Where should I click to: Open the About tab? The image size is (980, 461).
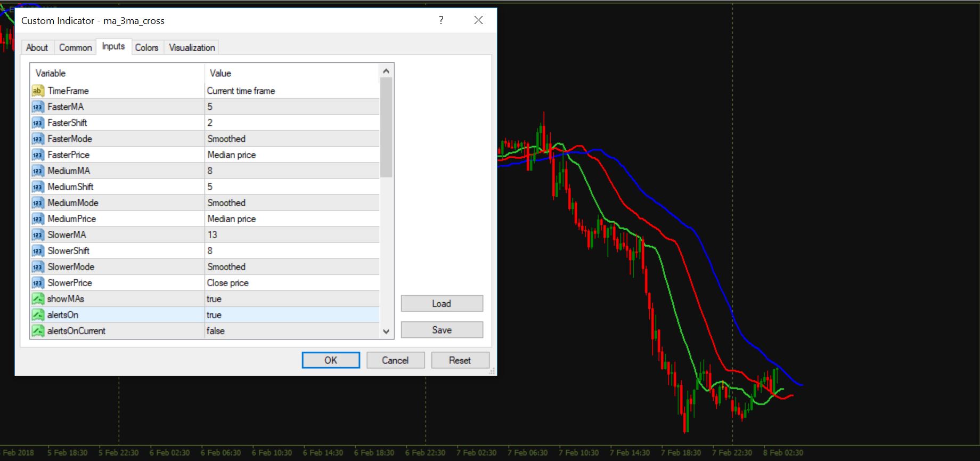tap(37, 47)
